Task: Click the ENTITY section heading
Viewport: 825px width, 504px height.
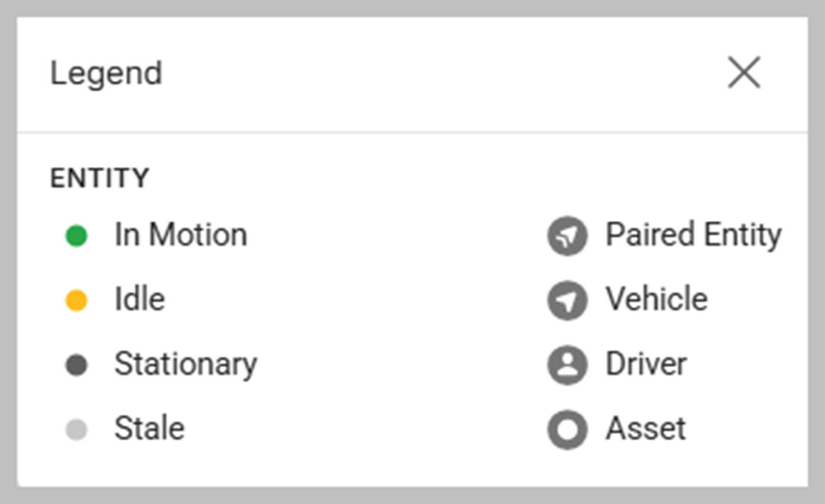Action: pos(100,178)
